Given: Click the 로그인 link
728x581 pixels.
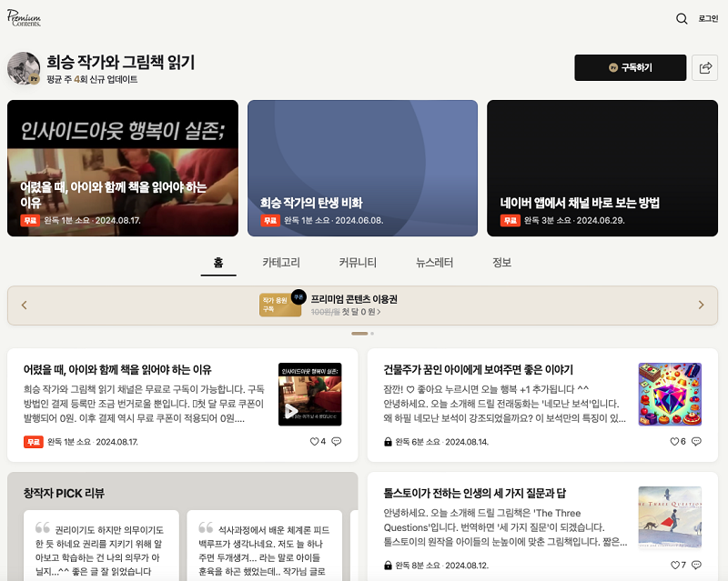Looking at the screenshot, I should pos(708,19).
